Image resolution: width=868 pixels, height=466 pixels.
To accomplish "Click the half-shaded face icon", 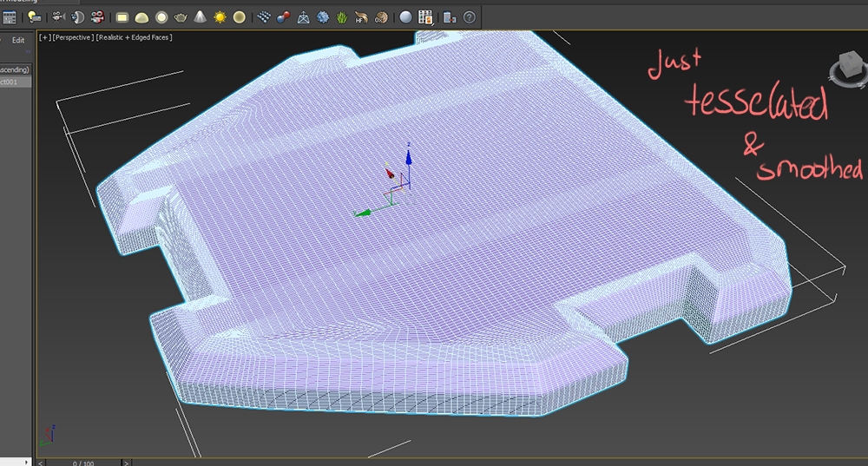I will (x=77, y=17).
